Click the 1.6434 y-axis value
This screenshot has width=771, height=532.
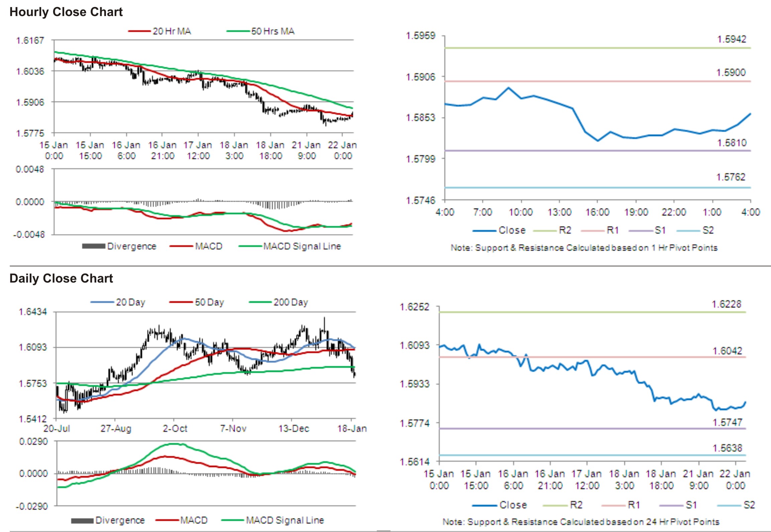33,312
